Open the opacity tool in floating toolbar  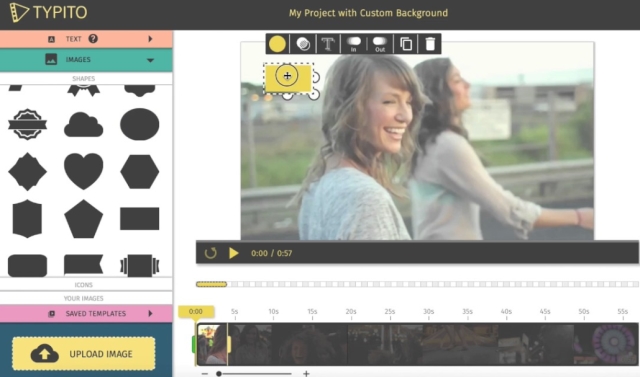coord(303,44)
